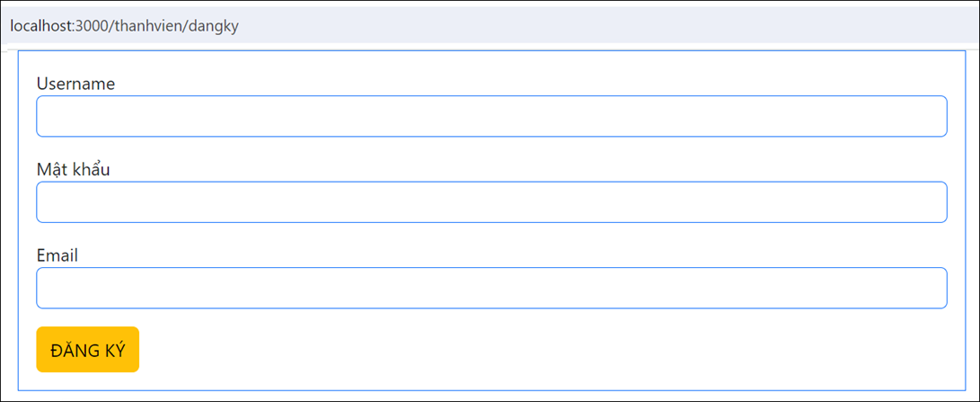This screenshot has height=402, width=980.
Task: Submit the form with ĐĂNG KÝ
Action: click(x=87, y=349)
